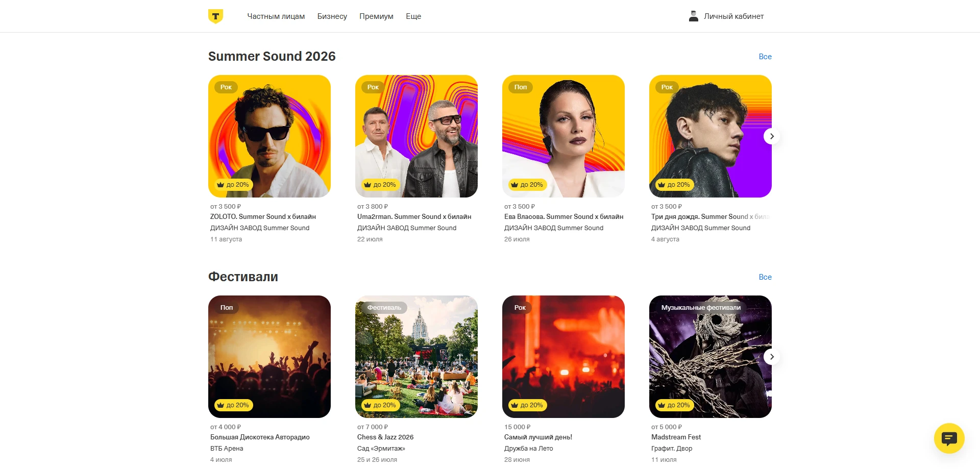
Task: Open the Три дня дождя event thumbnail
Action: pos(710,136)
